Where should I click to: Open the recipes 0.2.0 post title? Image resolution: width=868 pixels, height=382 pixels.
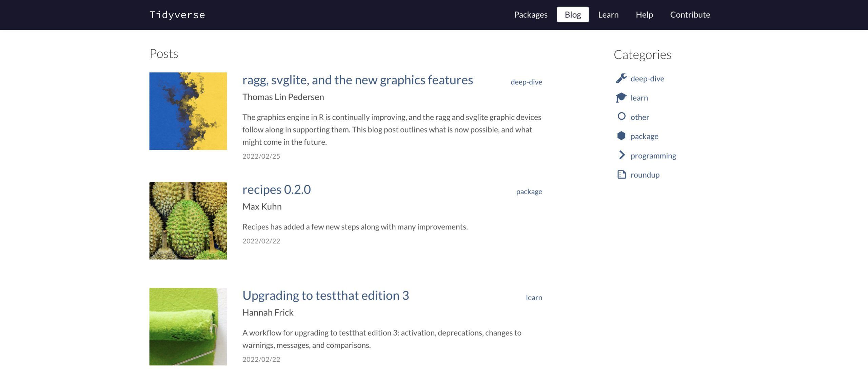tap(276, 189)
